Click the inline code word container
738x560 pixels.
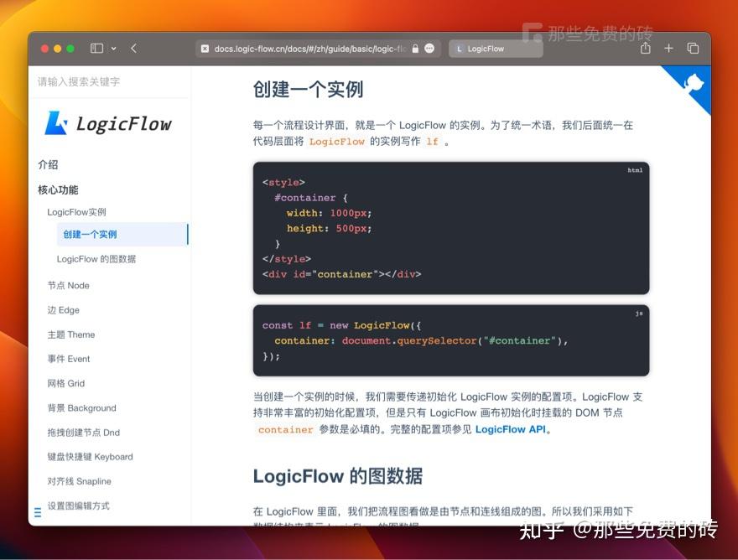click(x=286, y=430)
